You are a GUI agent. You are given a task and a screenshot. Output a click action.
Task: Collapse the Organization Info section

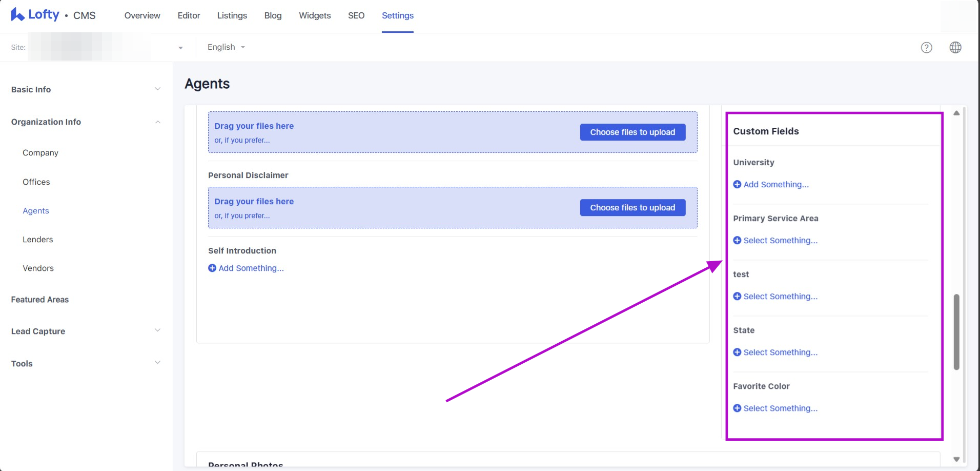click(x=157, y=122)
